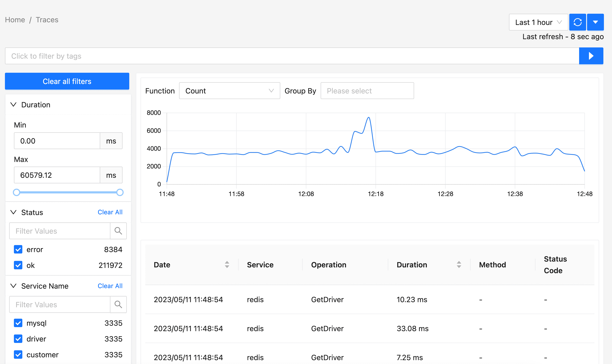The height and width of the screenshot is (364, 612).
Task: Open the Function Count dropdown
Action: [x=229, y=91]
